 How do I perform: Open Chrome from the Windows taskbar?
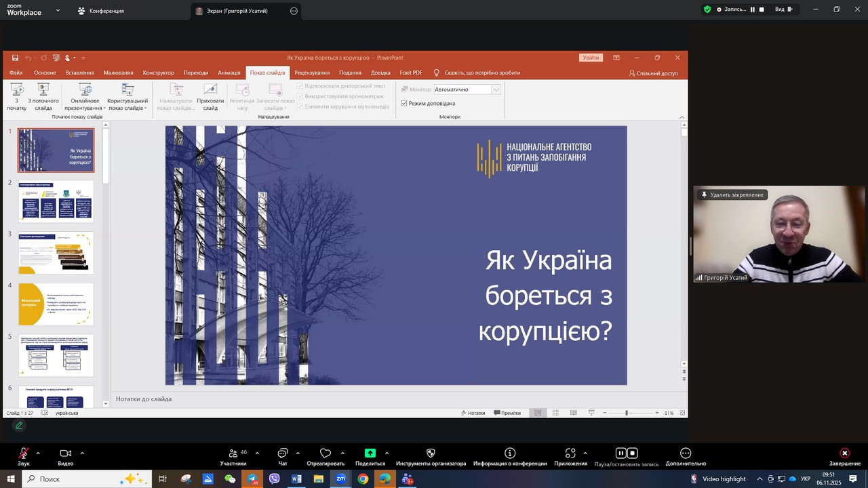363,479
